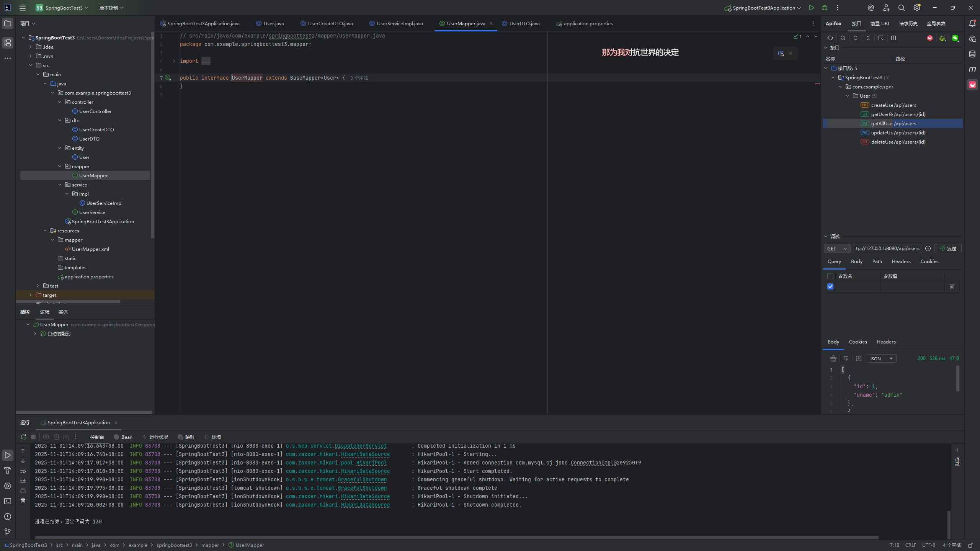Refresh the Apifox interface list
This screenshot has height=551, width=980.
pyautogui.click(x=830, y=38)
